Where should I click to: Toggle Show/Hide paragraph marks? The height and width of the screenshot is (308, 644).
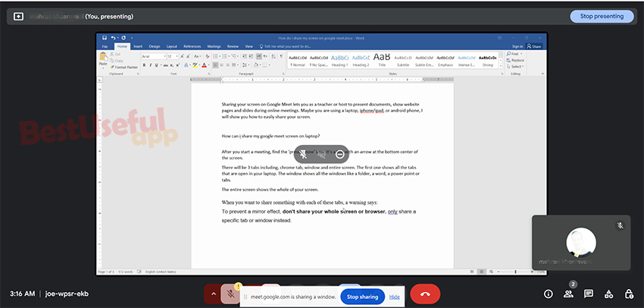pyautogui.click(x=281, y=56)
